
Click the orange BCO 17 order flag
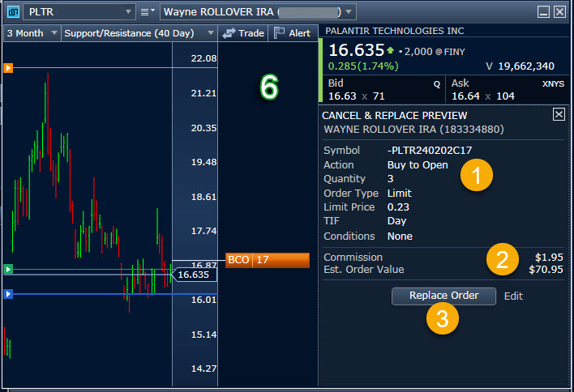coord(267,260)
